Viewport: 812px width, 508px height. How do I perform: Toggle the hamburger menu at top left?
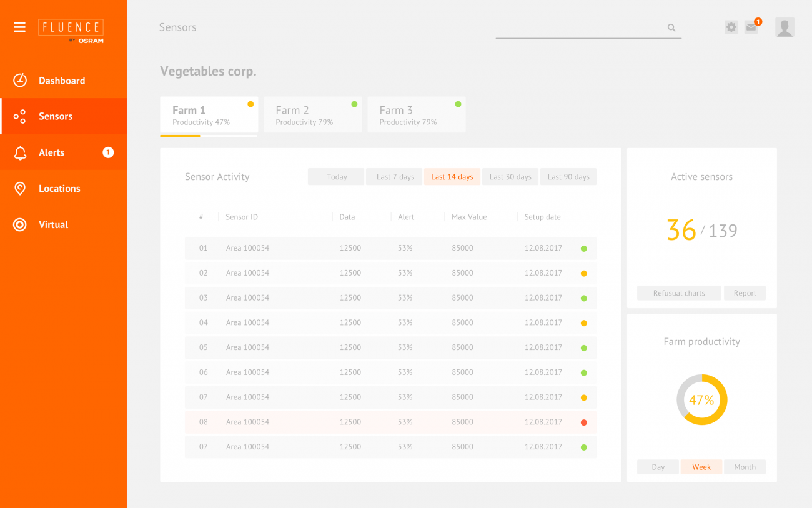(19, 27)
